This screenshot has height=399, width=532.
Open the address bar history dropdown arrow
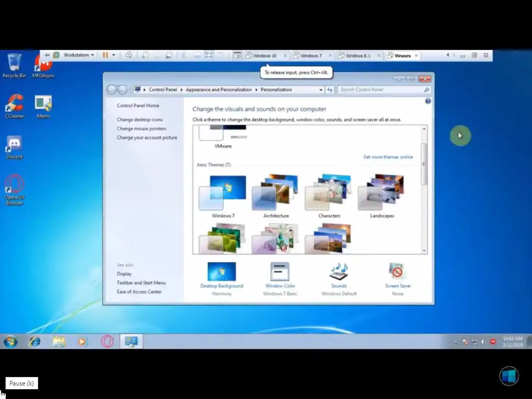[x=321, y=90]
